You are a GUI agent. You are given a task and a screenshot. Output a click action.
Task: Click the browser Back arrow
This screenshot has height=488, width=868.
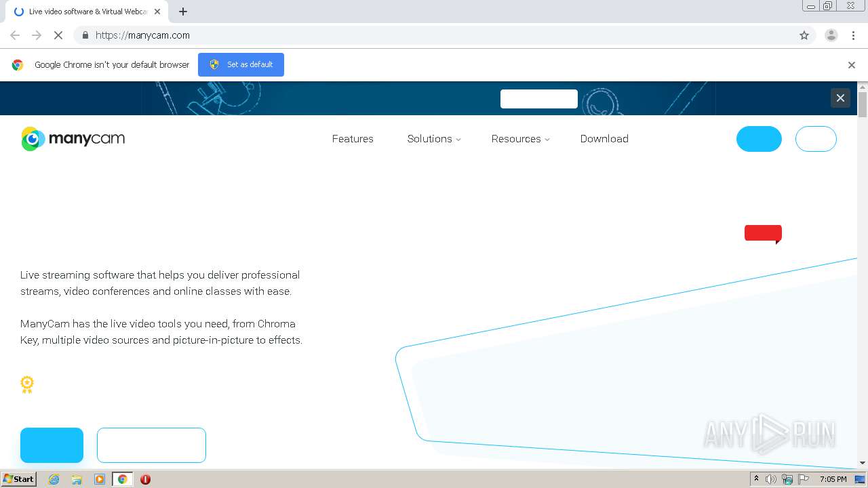[15, 35]
